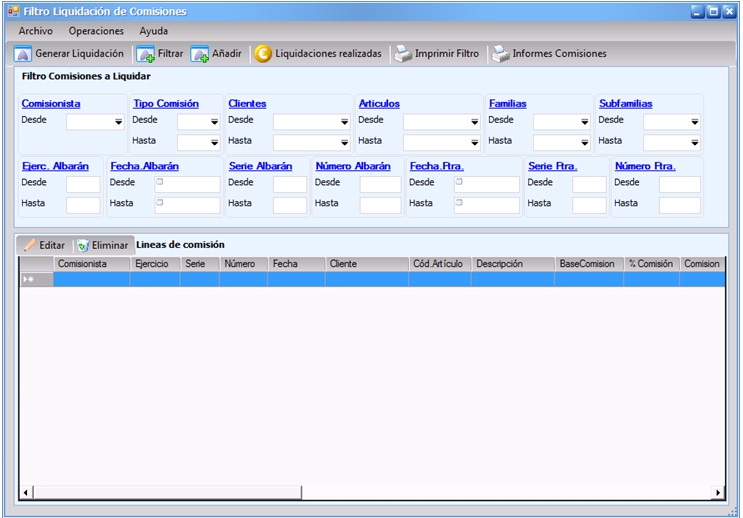Click the Artículos filter link

(x=379, y=103)
